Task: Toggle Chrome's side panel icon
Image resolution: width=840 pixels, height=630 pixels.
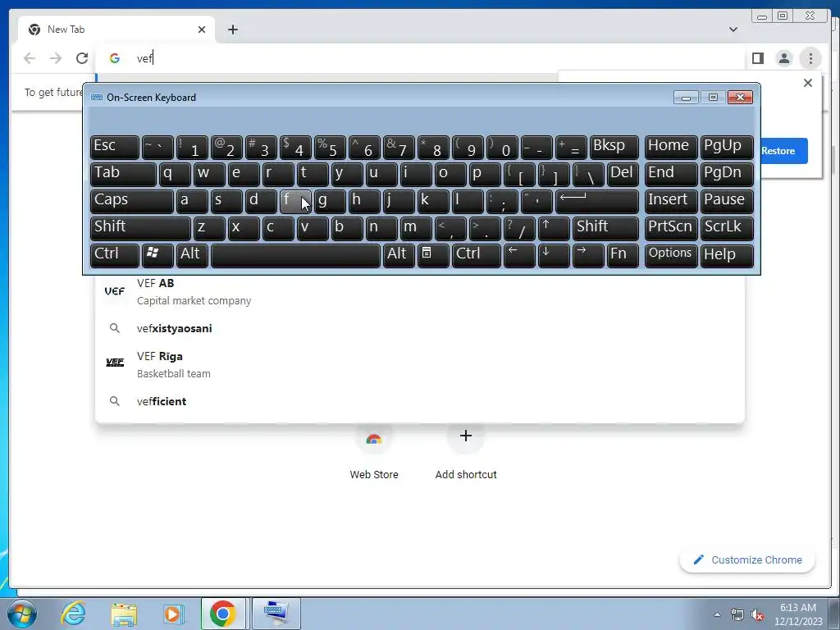Action: click(x=757, y=58)
